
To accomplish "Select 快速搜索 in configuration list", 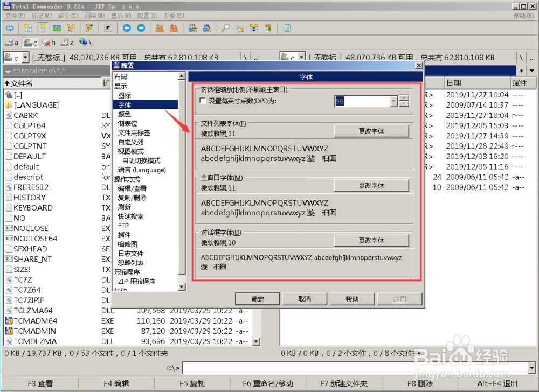I will coord(130,216).
